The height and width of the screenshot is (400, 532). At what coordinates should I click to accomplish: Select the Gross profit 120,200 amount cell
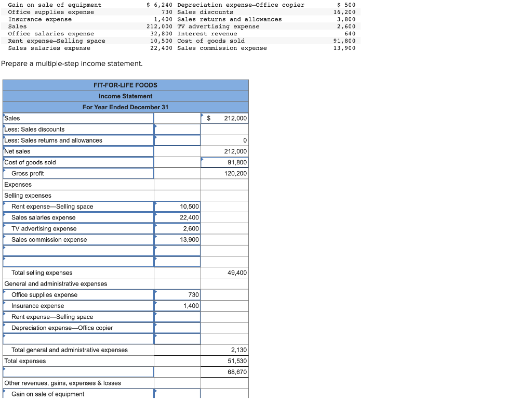click(224, 173)
